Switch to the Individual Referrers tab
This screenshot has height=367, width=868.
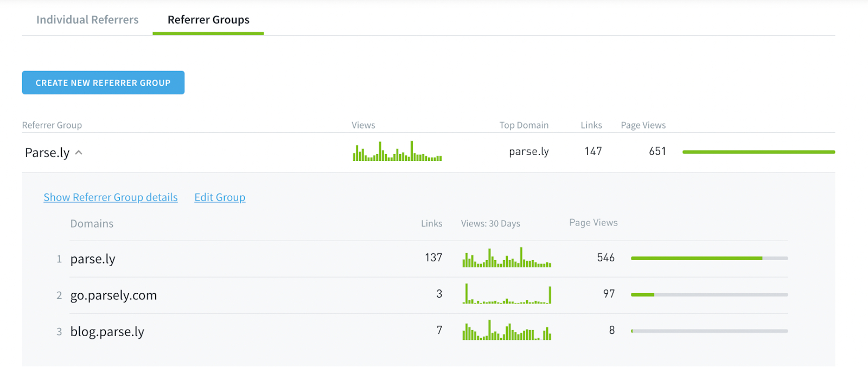pyautogui.click(x=87, y=20)
